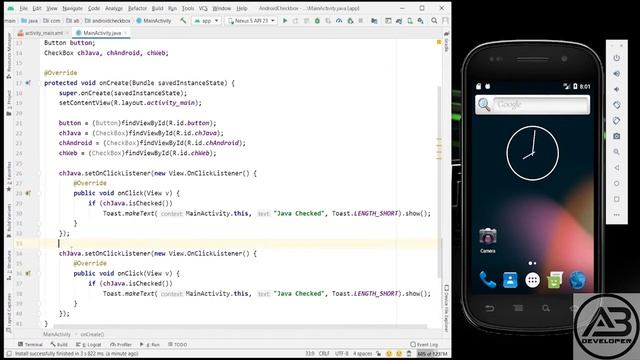Image resolution: width=640 pixels, height=360 pixels.
Task: Open the VCS menu
Action: 203,8
